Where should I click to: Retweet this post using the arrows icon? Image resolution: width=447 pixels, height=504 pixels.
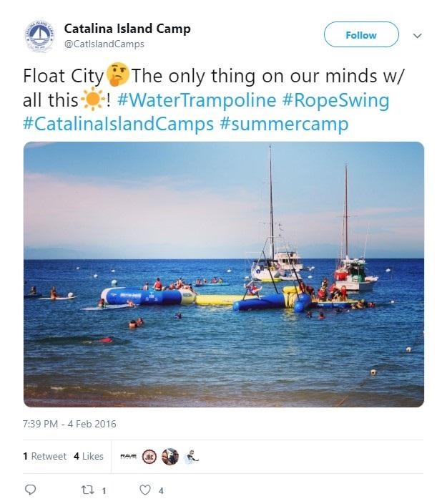tap(89, 490)
